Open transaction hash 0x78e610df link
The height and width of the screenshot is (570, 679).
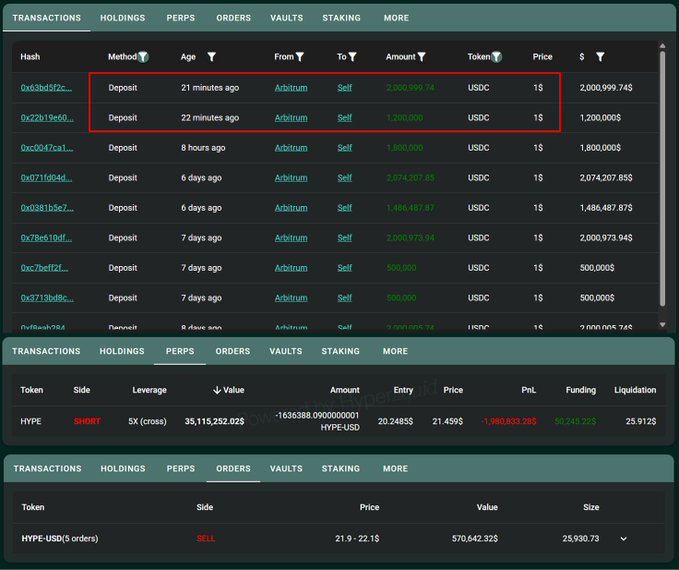click(46, 238)
